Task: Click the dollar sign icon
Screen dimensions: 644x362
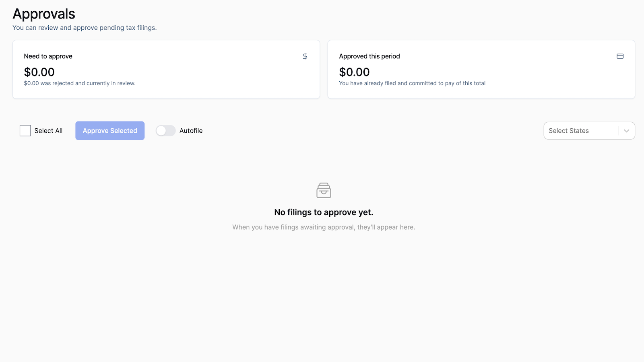Action: coord(305,56)
